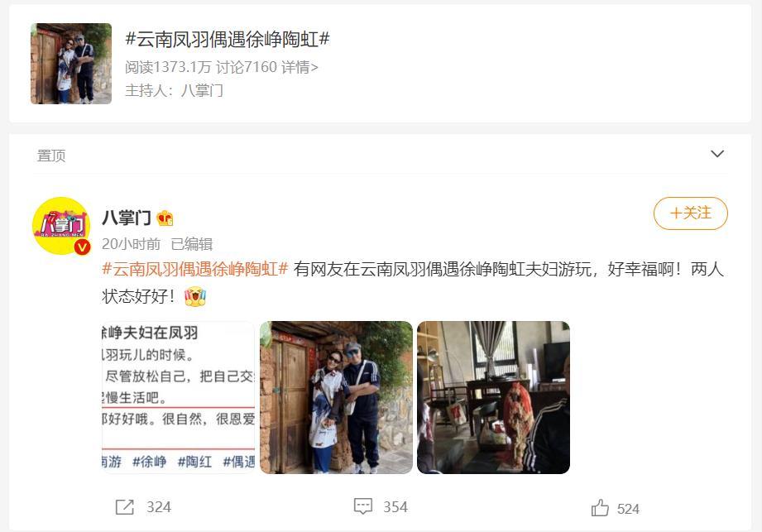This screenshot has width=762, height=532.
Task: Open the 八掌门 profile avatar
Action: click(x=61, y=226)
